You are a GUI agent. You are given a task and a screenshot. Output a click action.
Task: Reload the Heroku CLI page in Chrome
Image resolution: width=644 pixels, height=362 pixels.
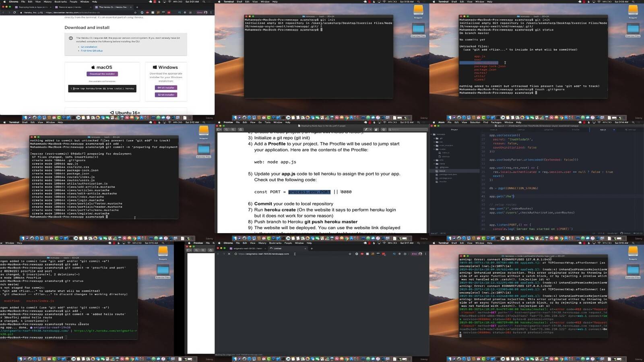(x=14, y=12)
